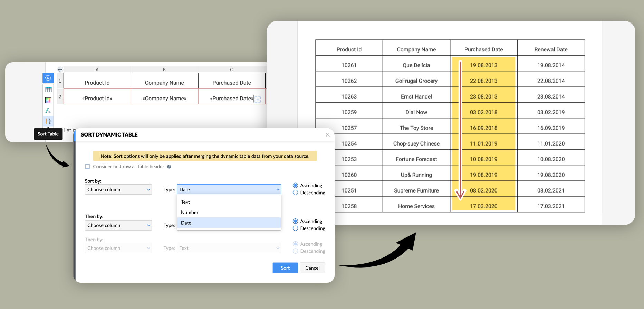
Task: Select Descending for the Sort by row
Action: point(295,193)
